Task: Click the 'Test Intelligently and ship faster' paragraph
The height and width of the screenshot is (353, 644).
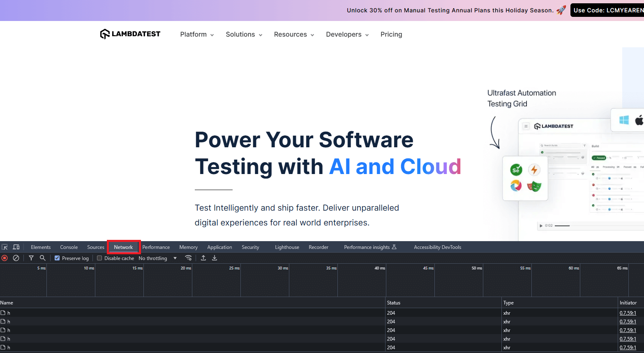Action: click(297, 215)
